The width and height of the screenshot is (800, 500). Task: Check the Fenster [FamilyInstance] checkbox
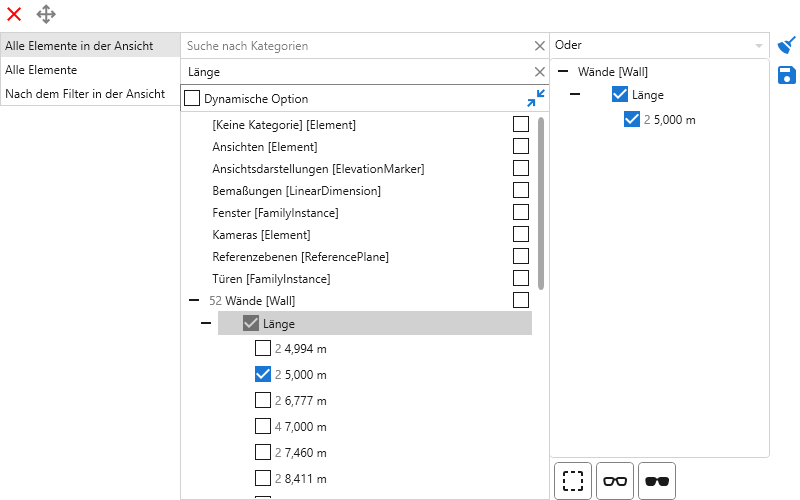[x=520, y=212]
